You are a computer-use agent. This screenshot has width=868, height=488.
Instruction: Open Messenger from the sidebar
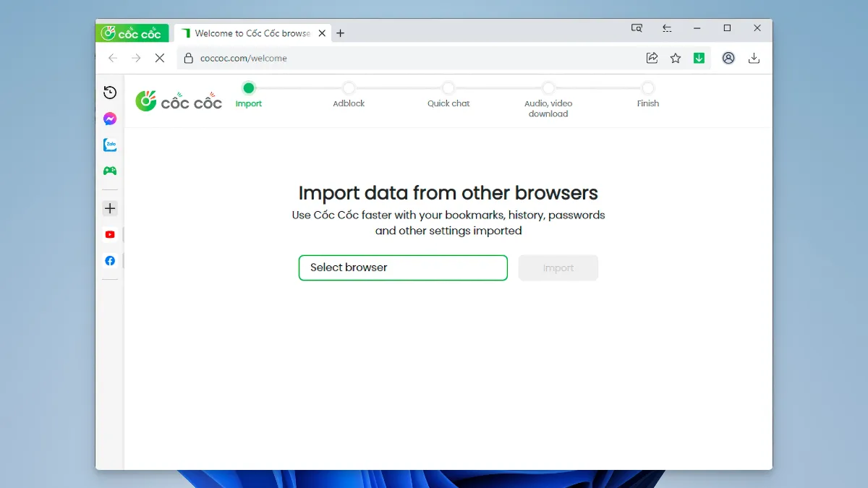pyautogui.click(x=110, y=119)
